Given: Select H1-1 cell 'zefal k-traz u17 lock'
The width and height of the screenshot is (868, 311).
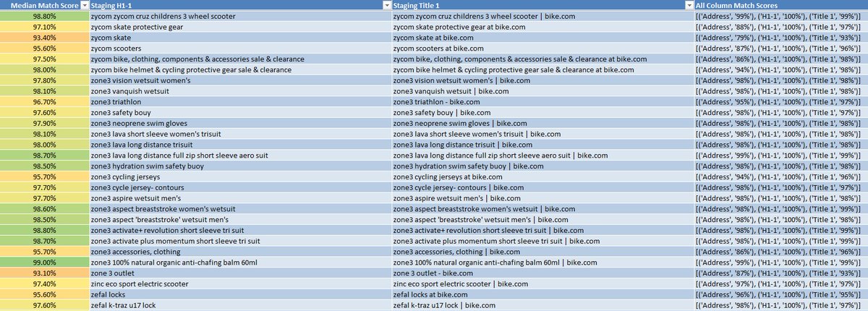Looking at the screenshot, I should pos(241,306).
